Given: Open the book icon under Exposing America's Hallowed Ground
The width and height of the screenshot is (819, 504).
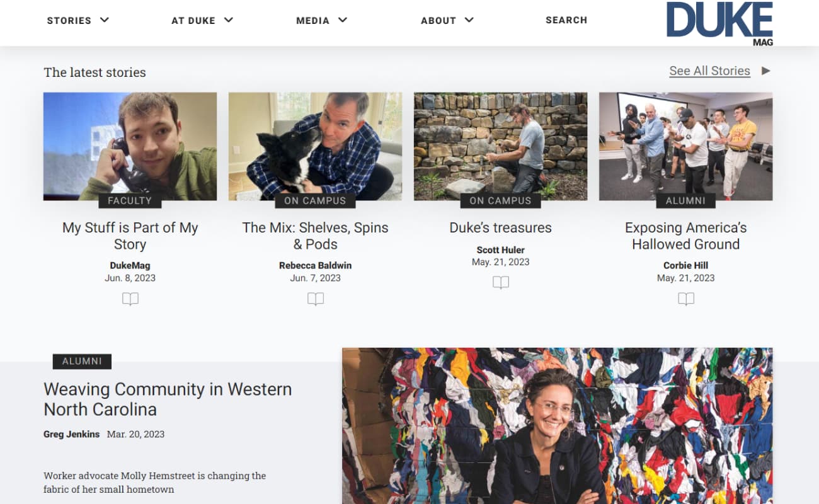Looking at the screenshot, I should pyautogui.click(x=686, y=299).
